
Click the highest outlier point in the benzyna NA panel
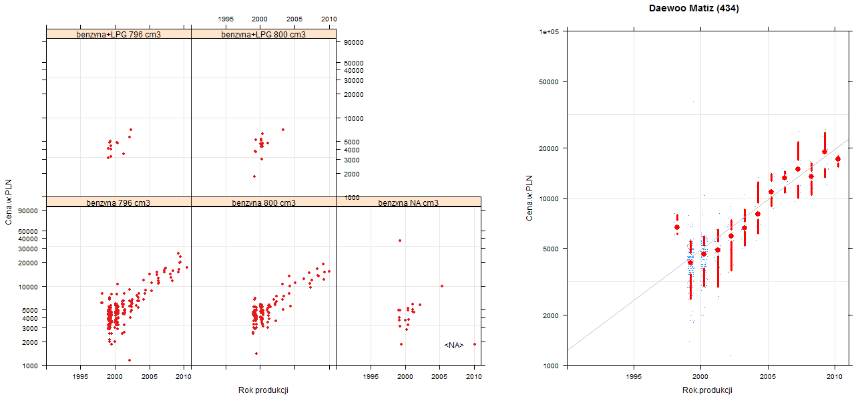(400, 241)
